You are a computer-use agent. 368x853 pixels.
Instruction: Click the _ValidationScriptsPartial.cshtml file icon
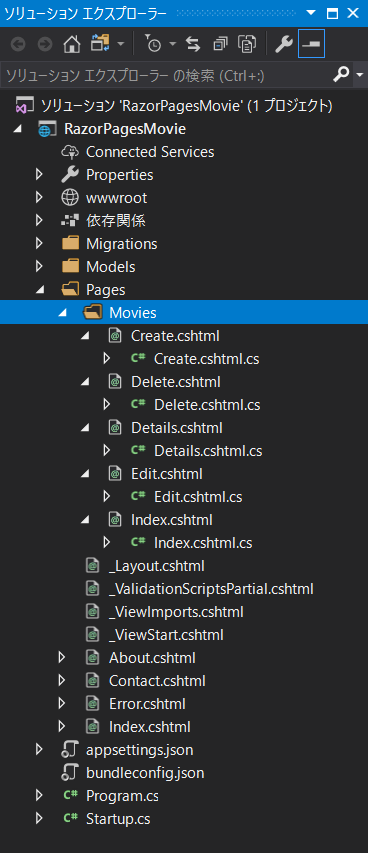[93, 589]
